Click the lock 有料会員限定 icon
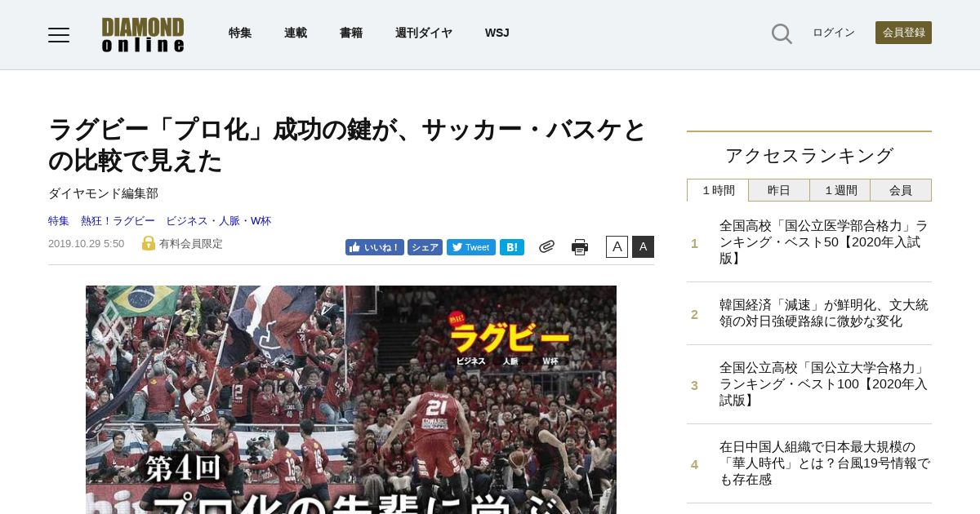This screenshot has height=514, width=980. click(x=148, y=243)
